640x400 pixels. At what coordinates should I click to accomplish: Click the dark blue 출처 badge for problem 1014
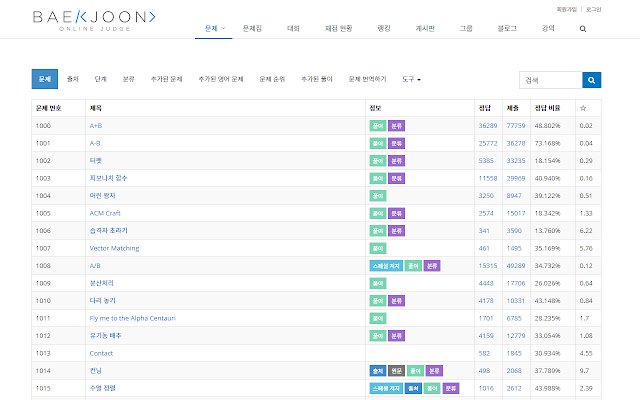[x=378, y=371]
